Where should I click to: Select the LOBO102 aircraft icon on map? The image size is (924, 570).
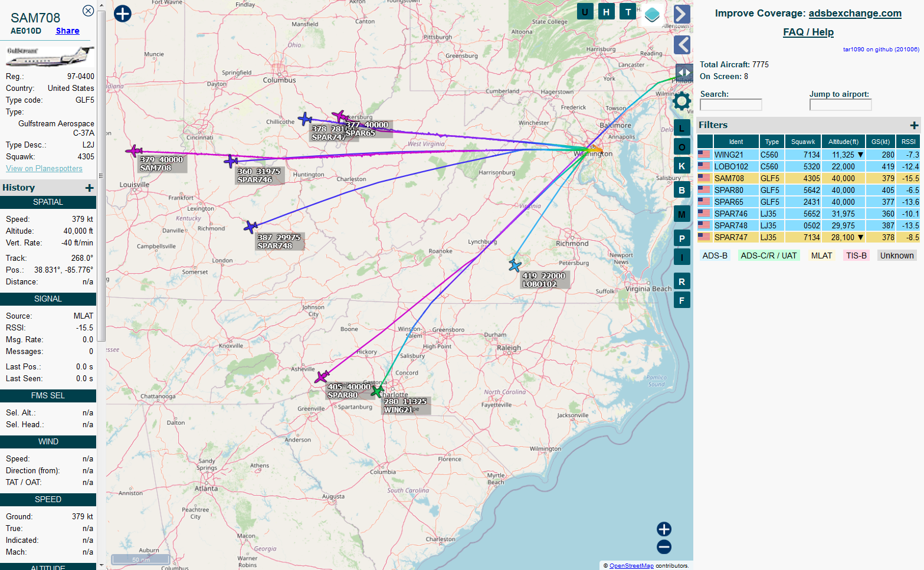515,265
